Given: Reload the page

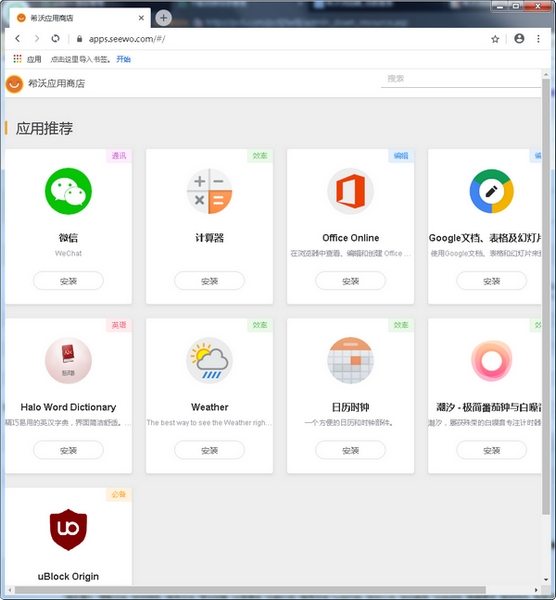Looking at the screenshot, I should pyautogui.click(x=55, y=39).
